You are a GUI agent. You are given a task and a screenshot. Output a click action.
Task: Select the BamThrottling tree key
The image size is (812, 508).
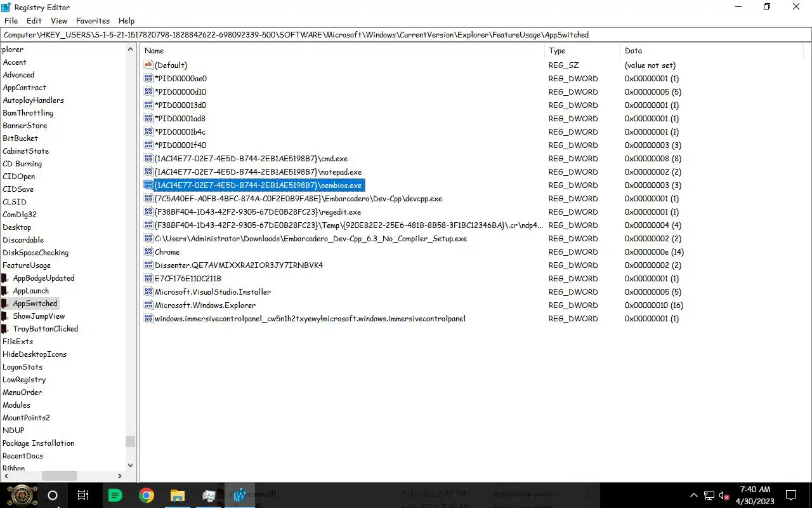tap(28, 113)
